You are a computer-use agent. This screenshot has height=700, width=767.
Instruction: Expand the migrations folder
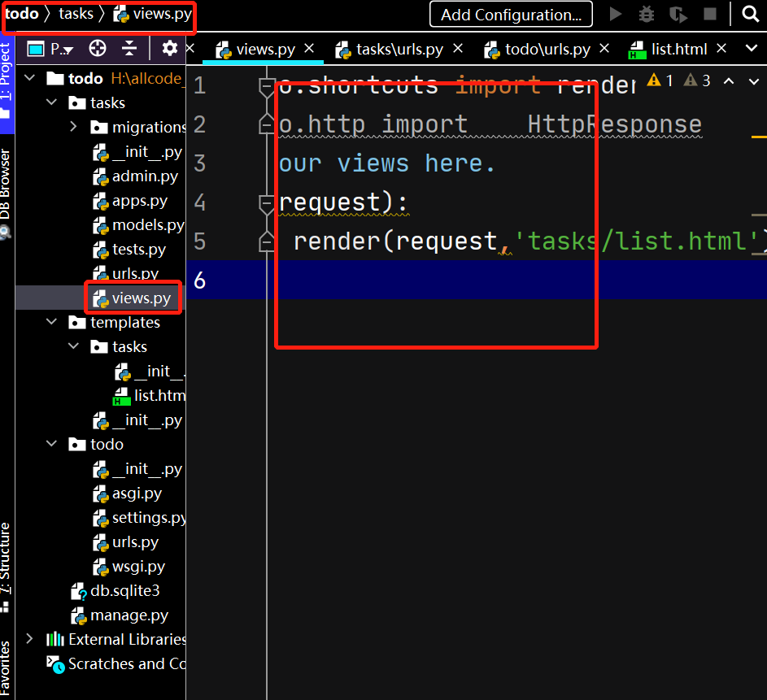[x=73, y=127]
